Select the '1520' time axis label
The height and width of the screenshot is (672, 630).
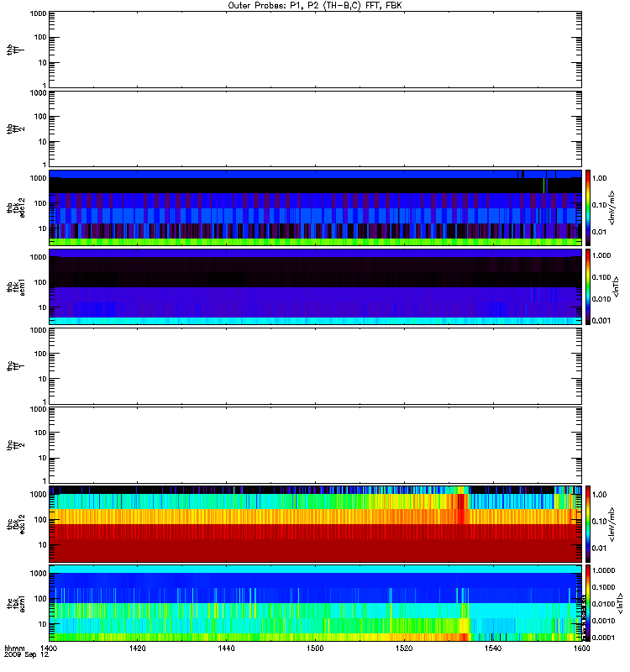coord(404,648)
